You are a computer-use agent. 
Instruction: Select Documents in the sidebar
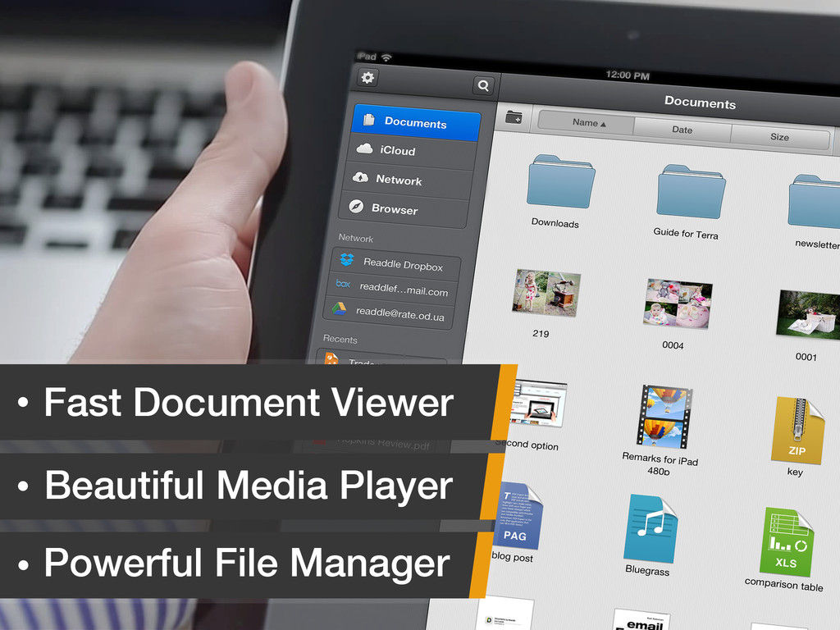pos(416,123)
